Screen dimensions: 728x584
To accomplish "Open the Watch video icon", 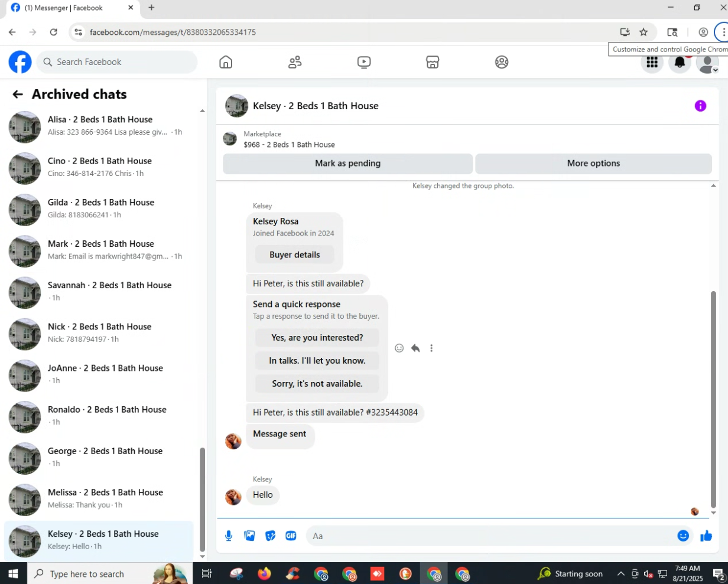I will pyautogui.click(x=364, y=62).
